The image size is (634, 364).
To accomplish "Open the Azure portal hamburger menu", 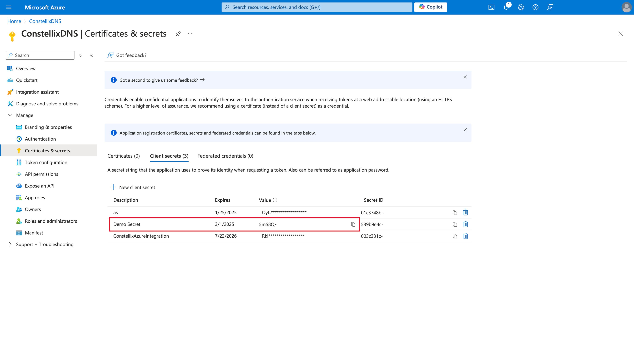I will pos(9,7).
